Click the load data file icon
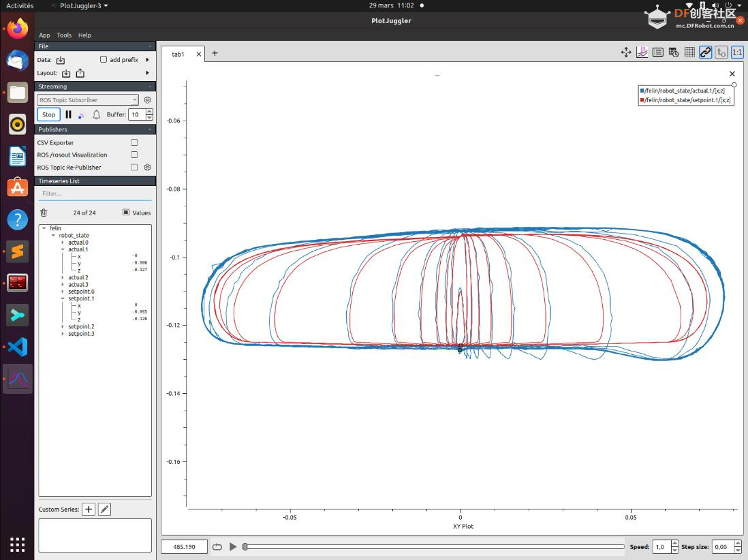The width and height of the screenshot is (748, 560). point(61,60)
